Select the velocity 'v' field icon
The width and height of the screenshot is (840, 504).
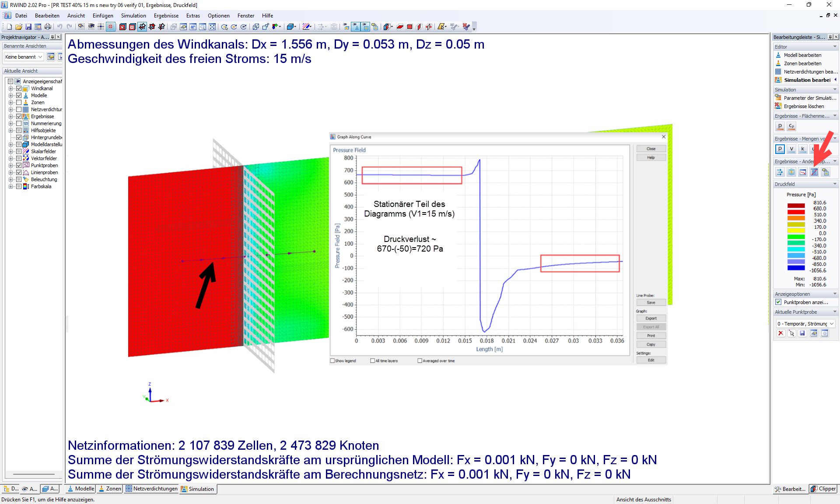click(x=791, y=149)
